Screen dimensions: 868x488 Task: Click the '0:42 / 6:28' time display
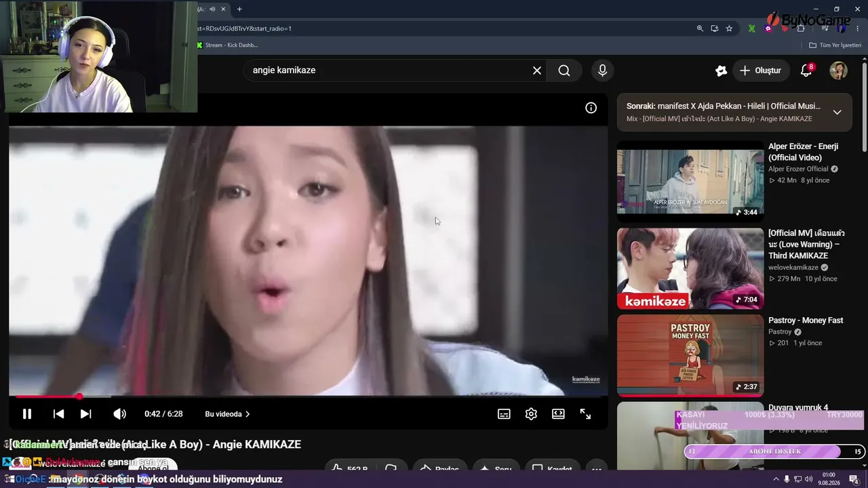163,414
